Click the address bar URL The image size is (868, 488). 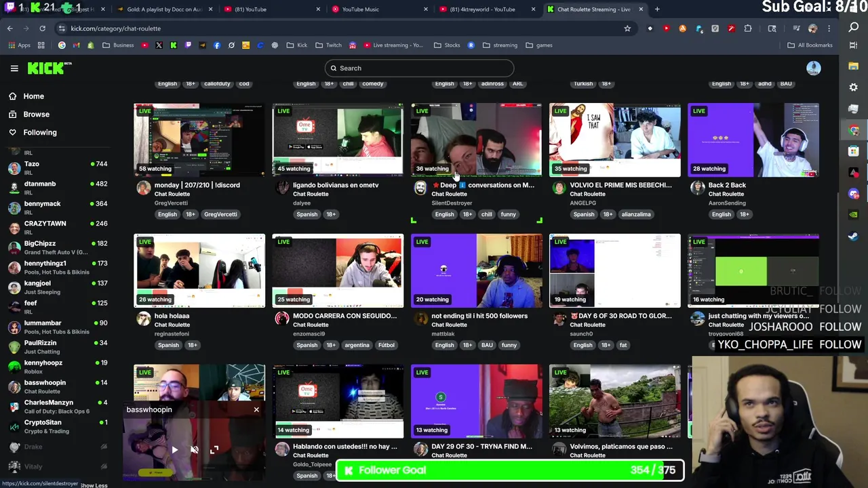[x=115, y=28]
